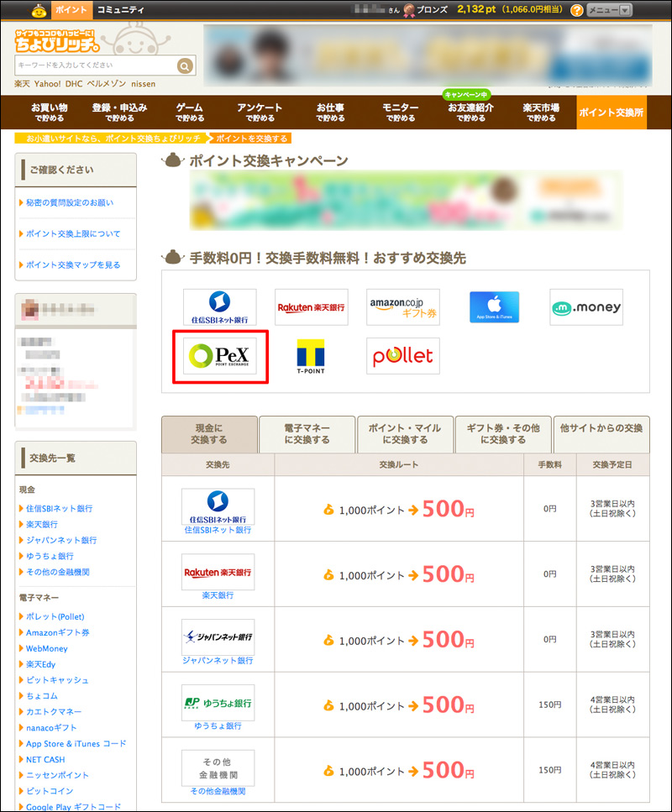
Task: Open アンケートで貯める navigation item
Action: 260,113
